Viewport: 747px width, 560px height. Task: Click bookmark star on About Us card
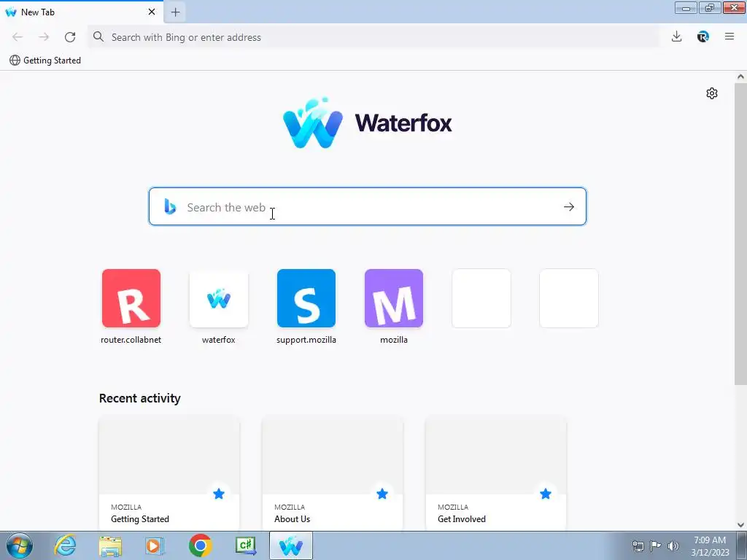pyautogui.click(x=382, y=494)
